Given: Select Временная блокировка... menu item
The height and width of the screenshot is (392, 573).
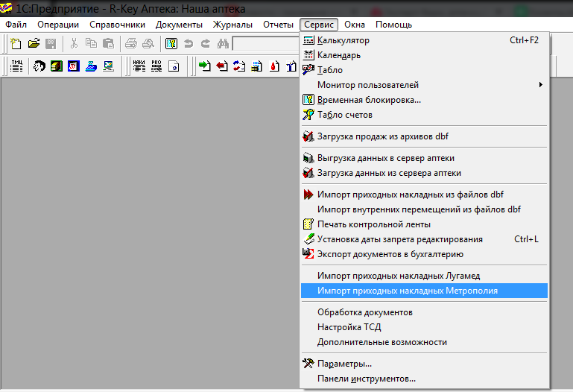Looking at the screenshot, I should (x=369, y=100).
